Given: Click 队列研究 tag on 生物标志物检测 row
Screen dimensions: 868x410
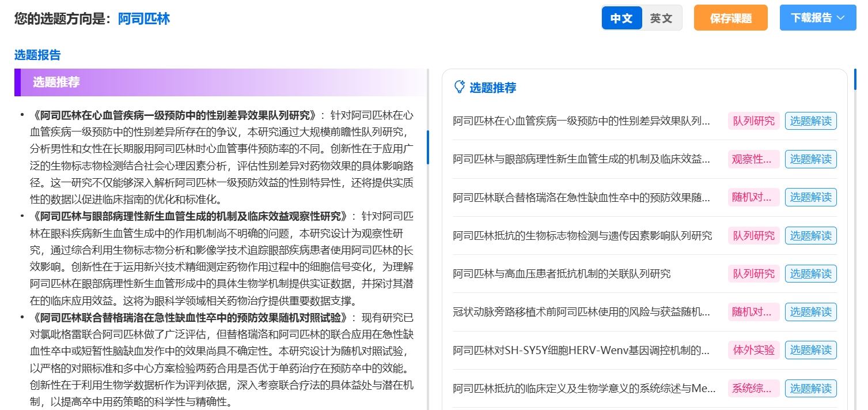Looking at the screenshot, I should pyautogui.click(x=753, y=235).
